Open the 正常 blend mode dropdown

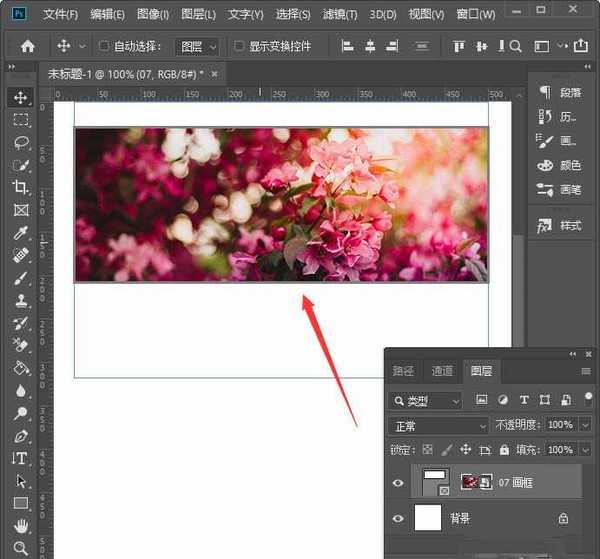pos(438,425)
